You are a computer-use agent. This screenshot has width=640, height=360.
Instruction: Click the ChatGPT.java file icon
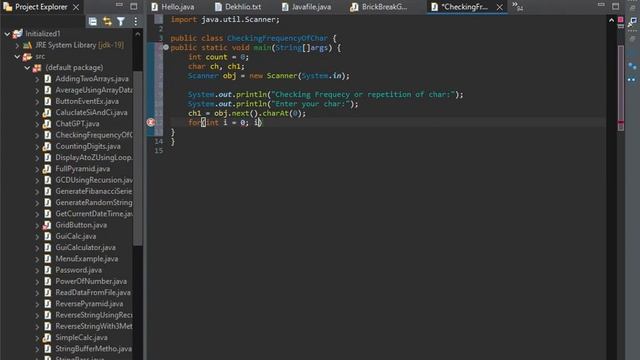tap(47, 124)
